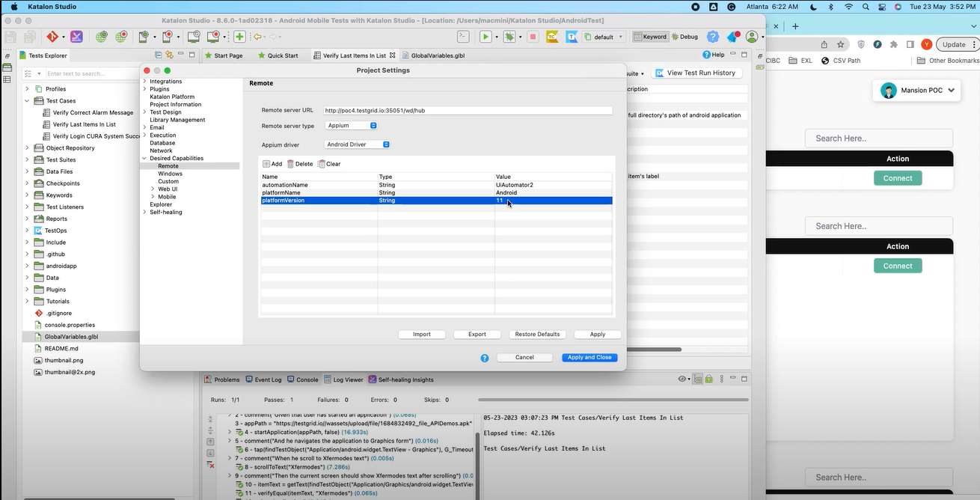The height and width of the screenshot is (500, 980).
Task: Click the blue help icon in Project Settings dialog
Action: click(485, 358)
